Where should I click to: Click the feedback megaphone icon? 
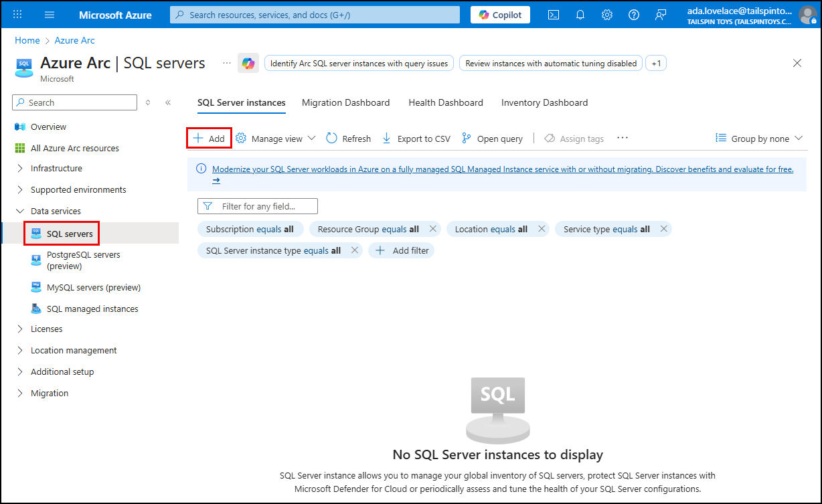(661, 14)
